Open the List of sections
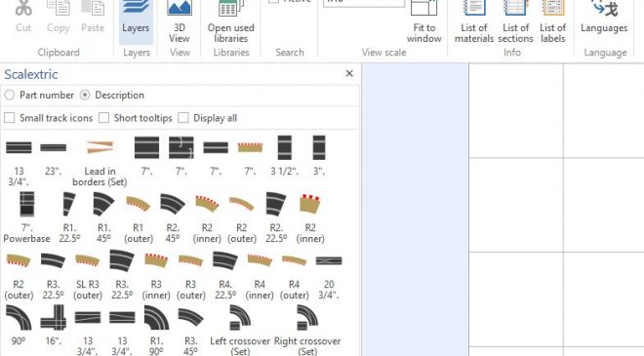 coord(515,22)
